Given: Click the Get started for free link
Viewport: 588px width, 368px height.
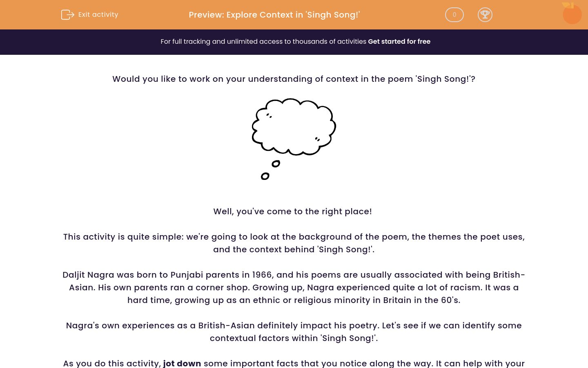Looking at the screenshot, I should pos(399,41).
